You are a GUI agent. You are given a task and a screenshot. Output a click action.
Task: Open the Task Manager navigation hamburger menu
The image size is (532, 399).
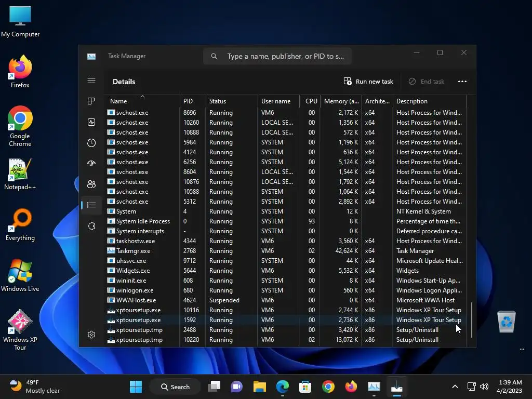click(91, 81)
